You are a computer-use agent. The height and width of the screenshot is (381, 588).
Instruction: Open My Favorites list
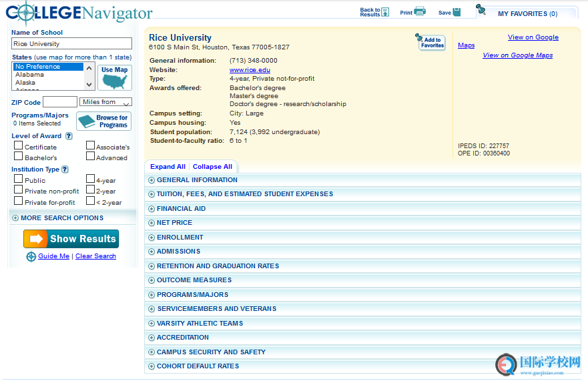(x=527, y=13)
